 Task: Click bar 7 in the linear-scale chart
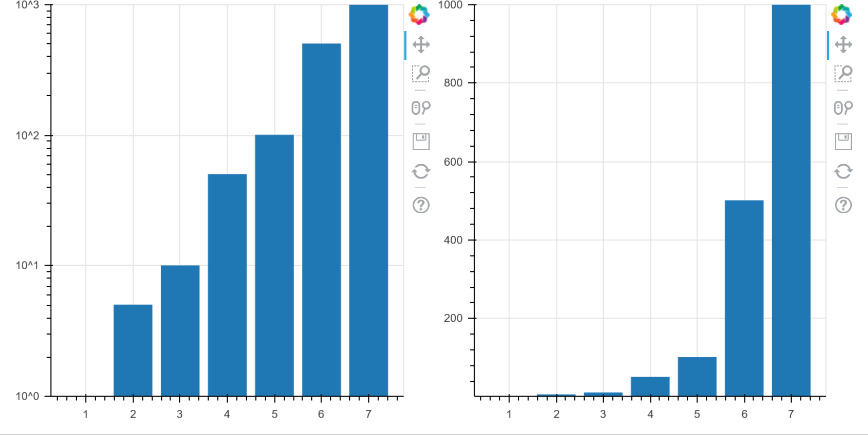791,200
